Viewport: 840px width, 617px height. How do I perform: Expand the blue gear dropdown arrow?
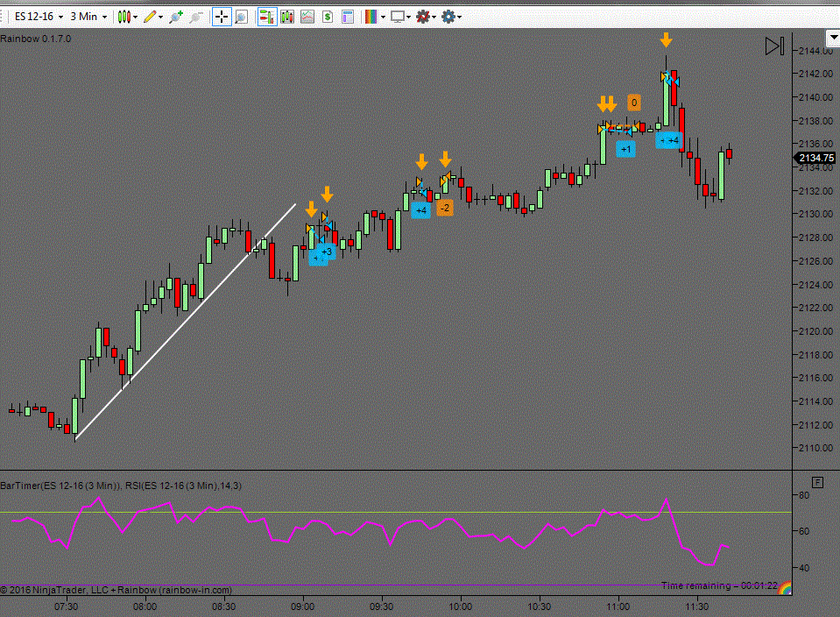click(460, 18)
